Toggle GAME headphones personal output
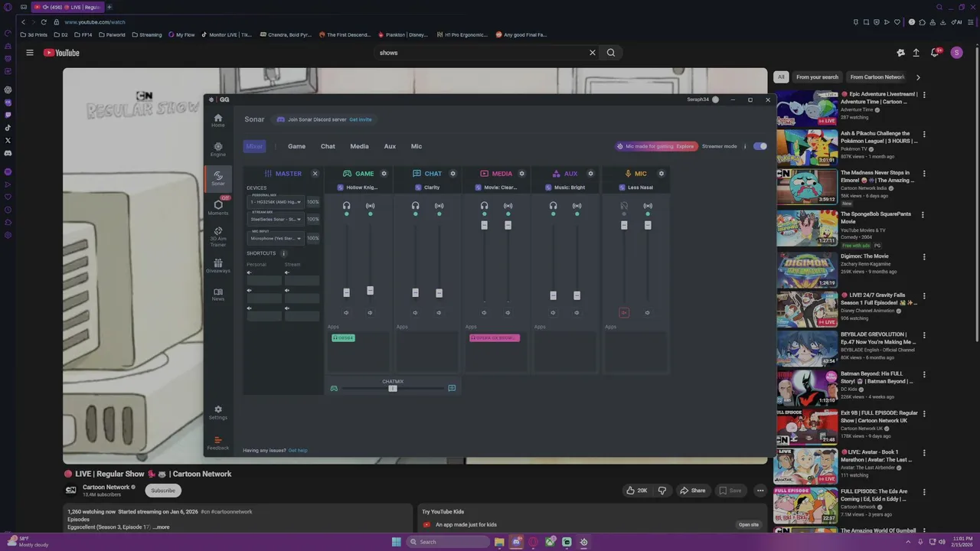Image resolution: width=980 pixels, height=551 pixels. pos(346,206)
